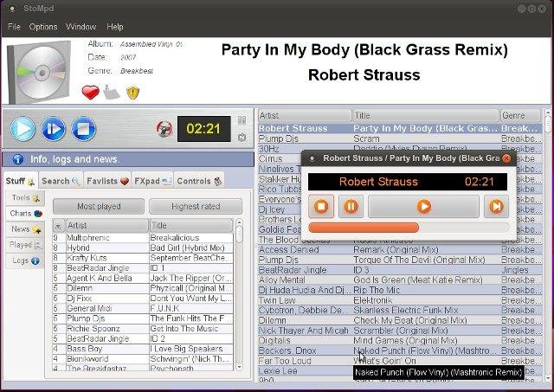Select Far Too Loud What's Goin' On row

coord(400,361)
